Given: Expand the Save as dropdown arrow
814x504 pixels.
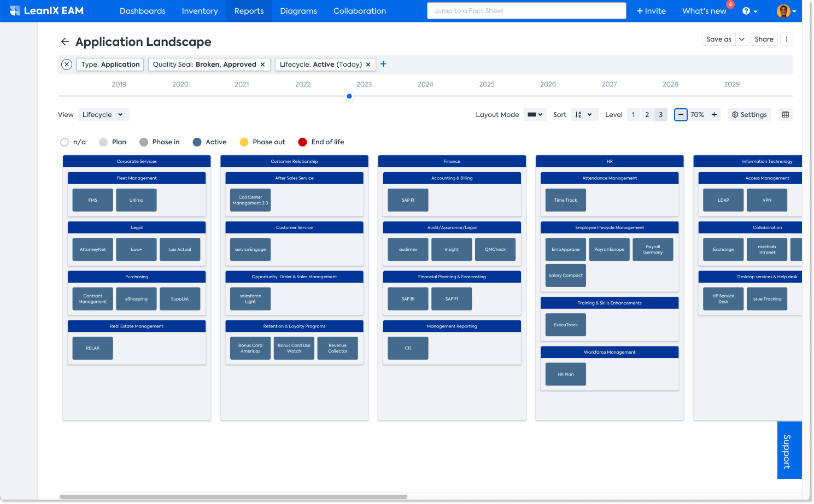Looking at the screenshot, I should [x=742, y=39].
